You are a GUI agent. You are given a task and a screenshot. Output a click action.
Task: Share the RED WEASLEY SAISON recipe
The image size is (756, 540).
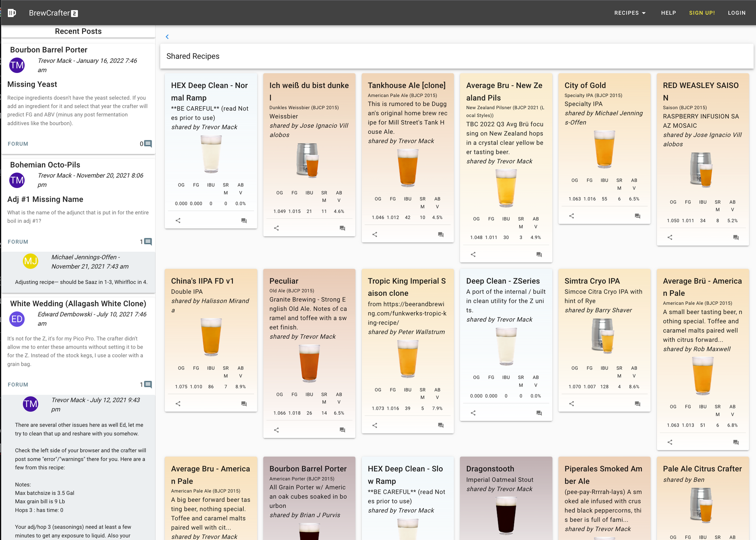point(670,237)
